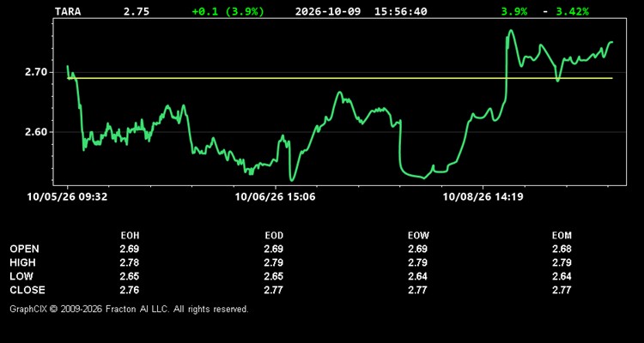The width and height of the screenshot is (644, 343).
Task: Click the green 3.9% range value
Action: coord(513,11)
